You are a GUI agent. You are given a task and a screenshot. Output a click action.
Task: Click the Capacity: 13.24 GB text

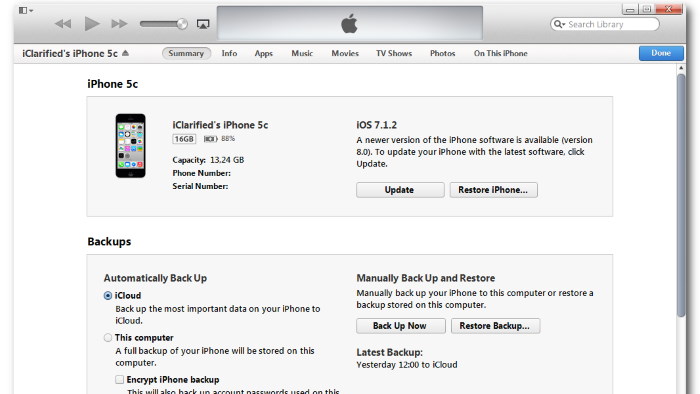(x=208, y=160)
